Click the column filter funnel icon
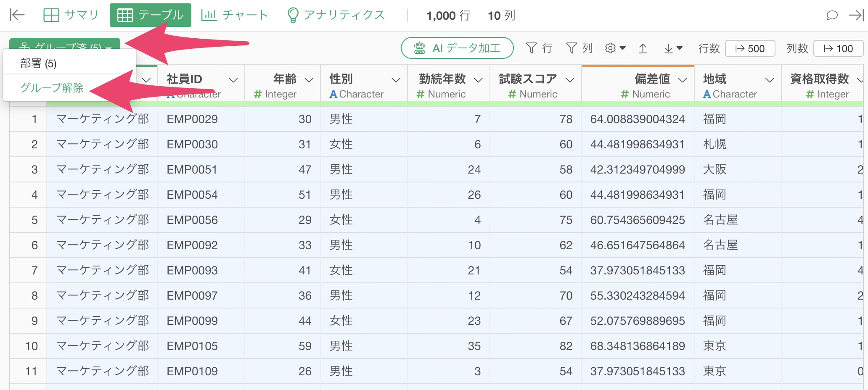This screenshot has width=868, height=390. (571, 48)
